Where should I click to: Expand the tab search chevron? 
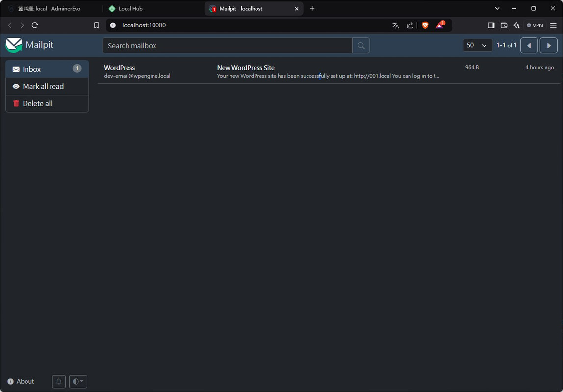pyautogui.click(x=497, y=9)
